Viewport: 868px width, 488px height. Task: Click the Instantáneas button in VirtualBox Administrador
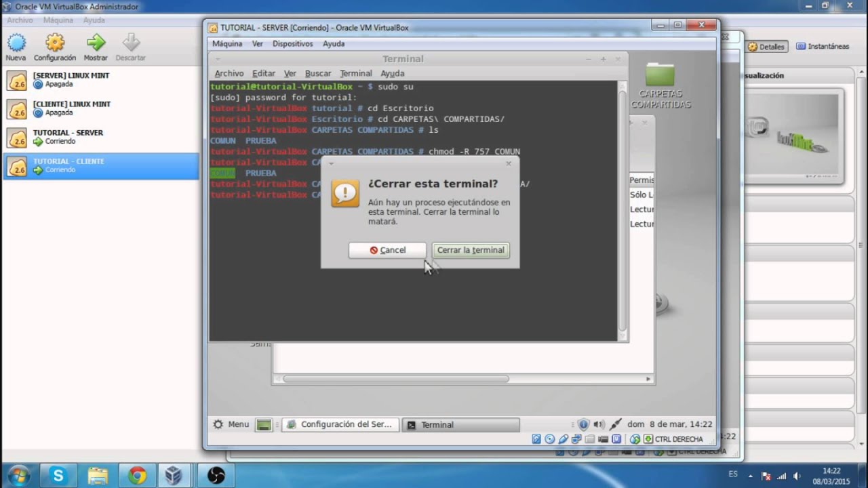(x=823, y=46)
